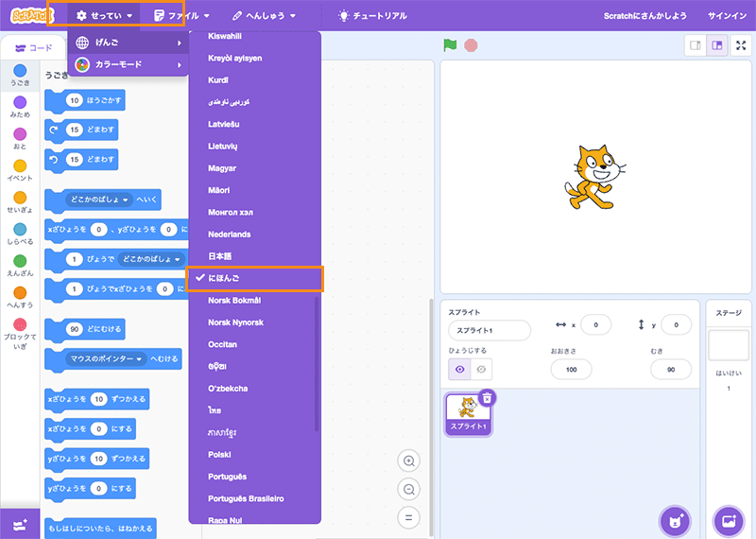Image resolution: width=756 pixels, height=539 pixels.
Task: Expand the ファイル menu
Action: pyautogui.click(x=181, y=16)
